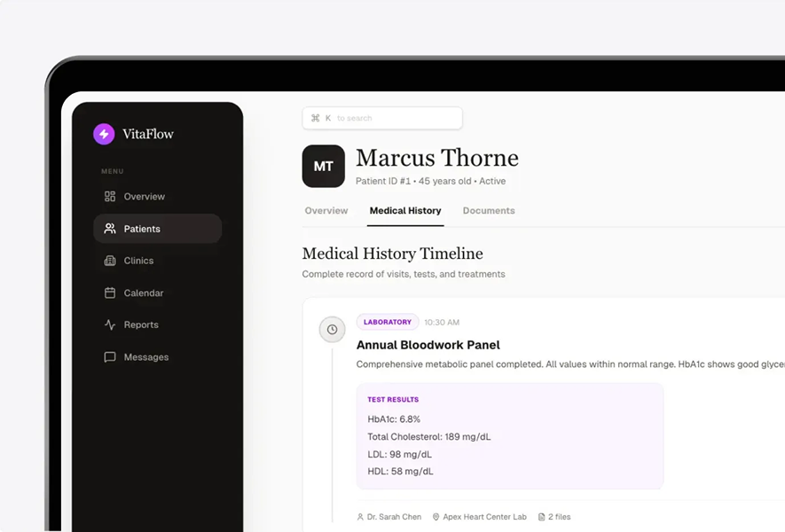Open Reports from the sidebar menu
Viewport: 785px width, 532px height.
[x=157, y=325]
